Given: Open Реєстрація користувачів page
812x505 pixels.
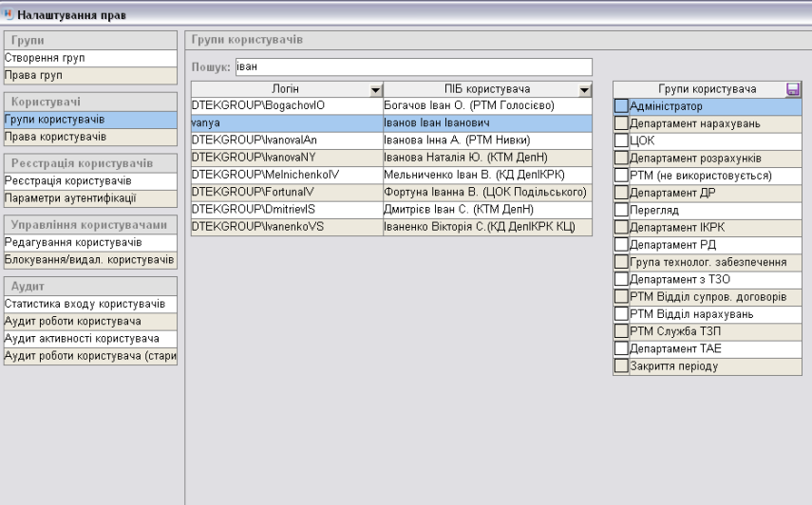Looking at the screenshot, I should 89,180.
